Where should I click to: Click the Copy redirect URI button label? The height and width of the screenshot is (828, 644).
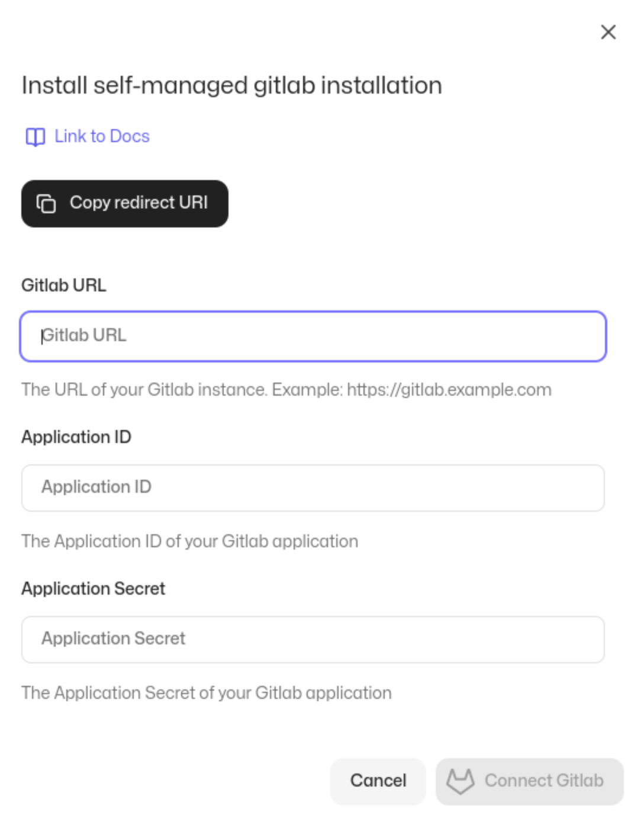pyautogui.click(x=139, y=203)
